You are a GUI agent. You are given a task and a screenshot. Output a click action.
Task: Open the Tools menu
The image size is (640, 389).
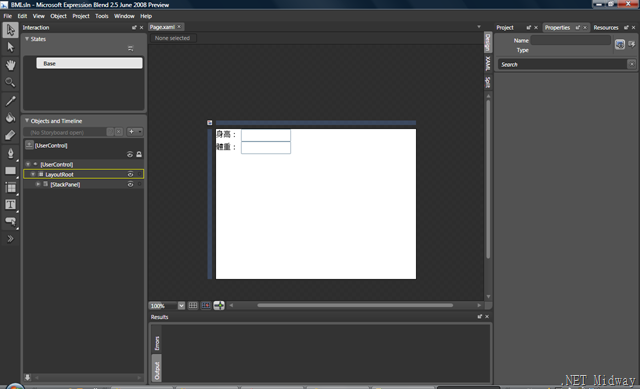click(102, 16)
